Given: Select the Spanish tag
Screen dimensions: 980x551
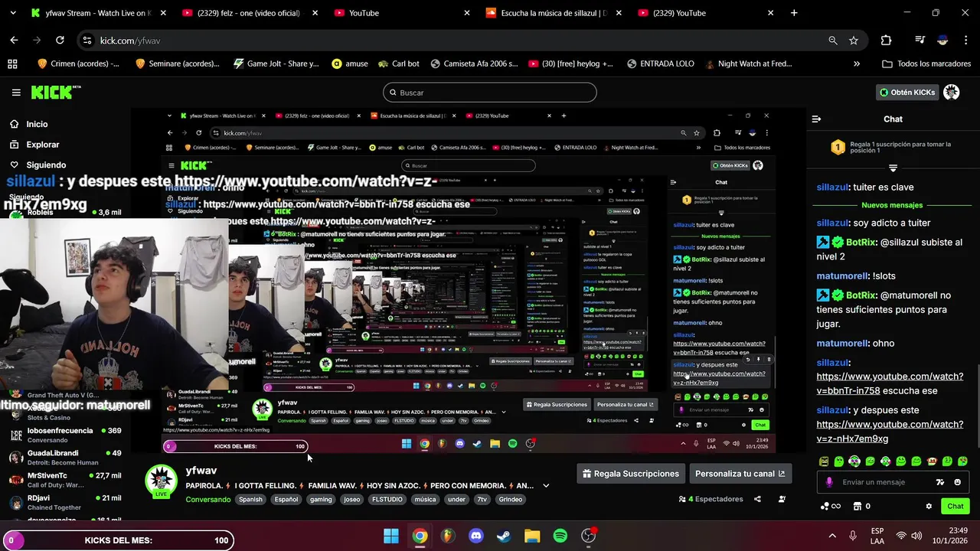Looking at the screenshot, I should click(x=250, y=499).
